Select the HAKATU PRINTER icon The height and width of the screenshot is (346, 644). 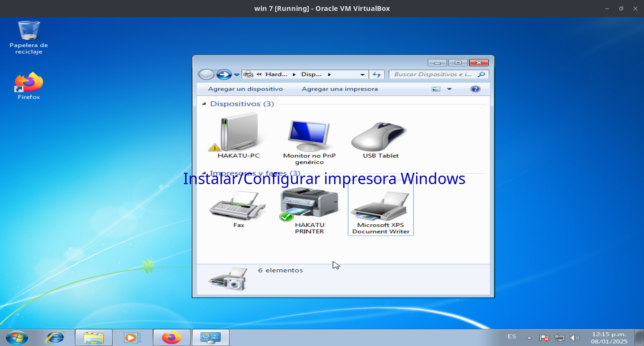pyautogui.click(x=309, y=204)
